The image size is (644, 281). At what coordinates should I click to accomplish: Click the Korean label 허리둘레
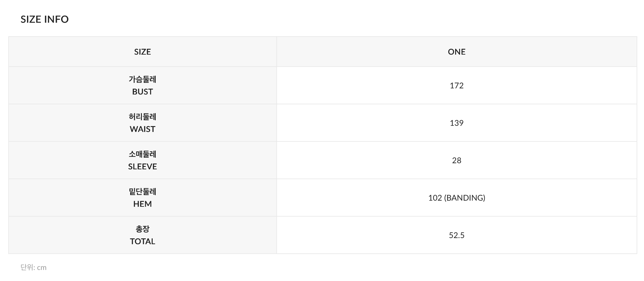[x=142, y=117]
